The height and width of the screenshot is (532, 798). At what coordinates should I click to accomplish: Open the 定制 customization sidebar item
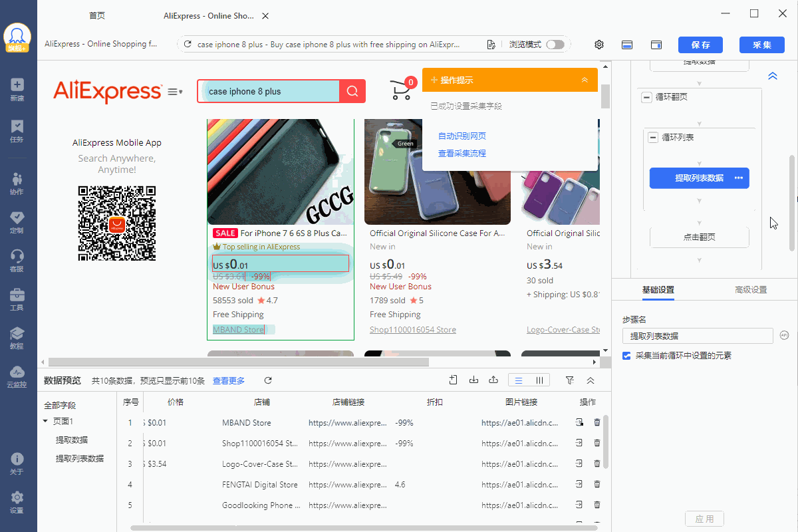[x=17, y=222]
